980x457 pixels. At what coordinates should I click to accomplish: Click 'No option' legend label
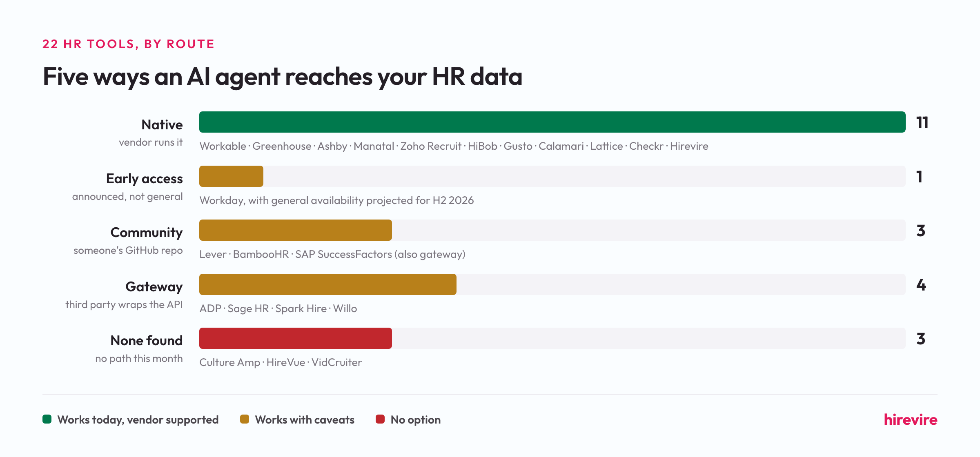click(x=416, y=419)
